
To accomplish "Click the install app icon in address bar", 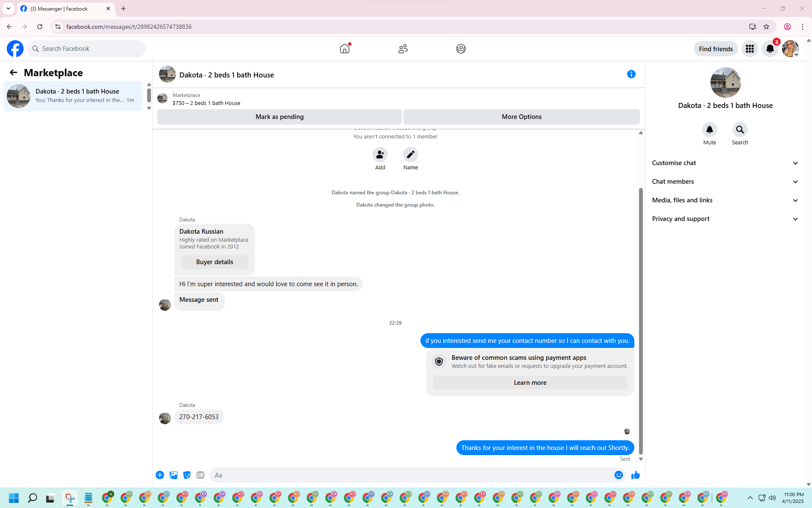I will click(752, 27).
